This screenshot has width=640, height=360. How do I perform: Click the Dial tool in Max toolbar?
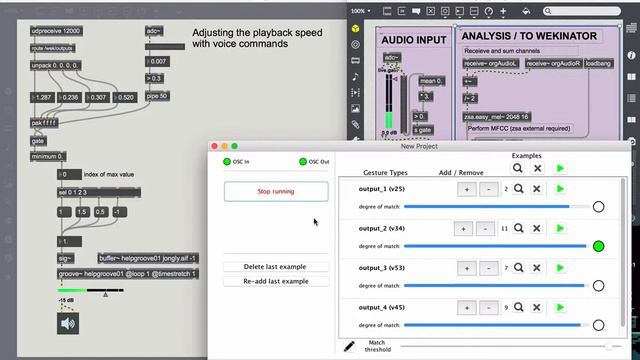click(489, 11)
